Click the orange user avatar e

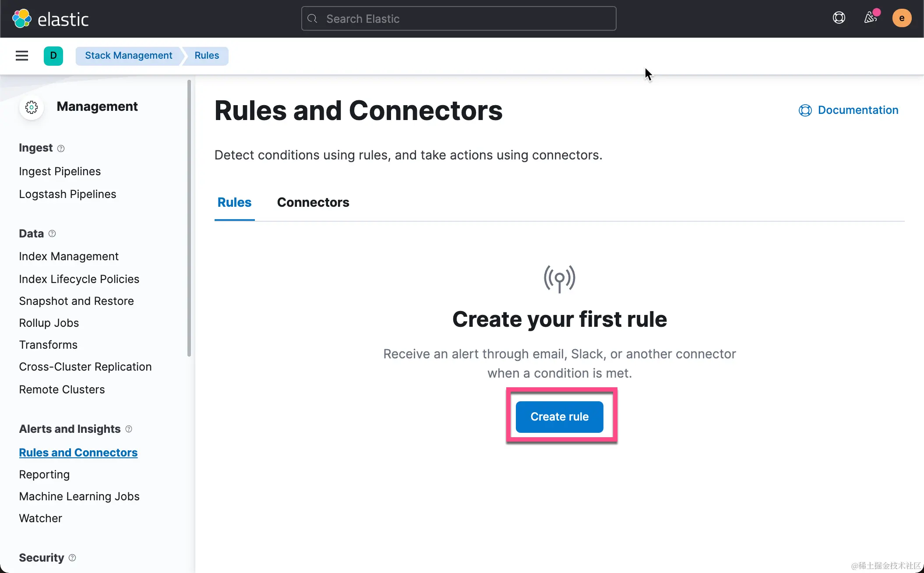click(902, 18)
